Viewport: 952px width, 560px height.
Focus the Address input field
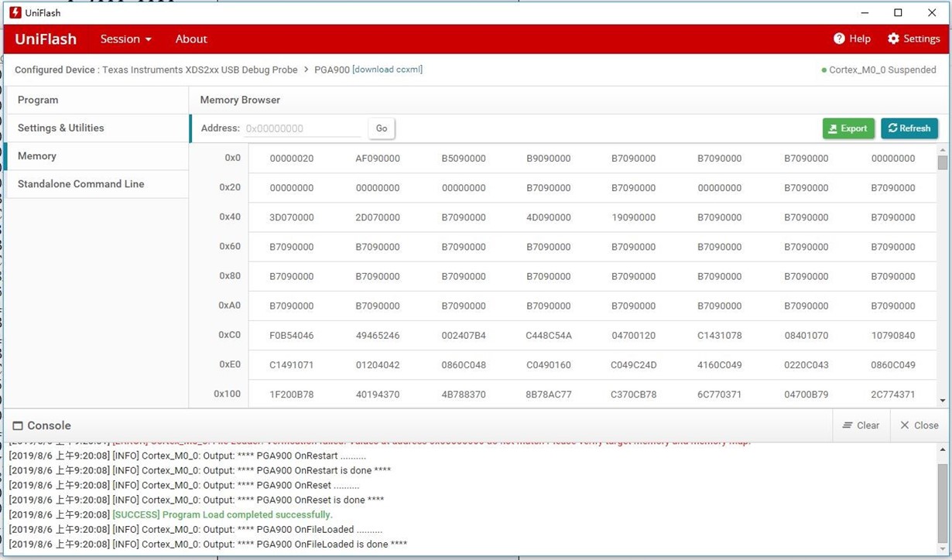[303, 128]
